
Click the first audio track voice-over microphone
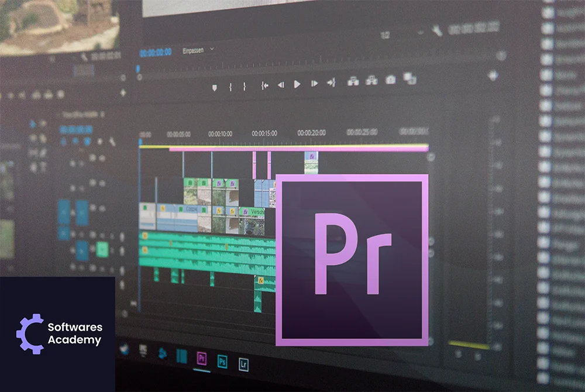pyautogui.click(x=122, y=237)
